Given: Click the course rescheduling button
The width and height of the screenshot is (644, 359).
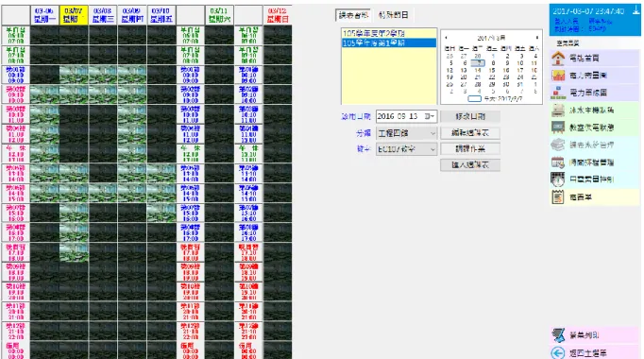Looking at the screenshot, I should pyautogui.click(x=470, y=148).
